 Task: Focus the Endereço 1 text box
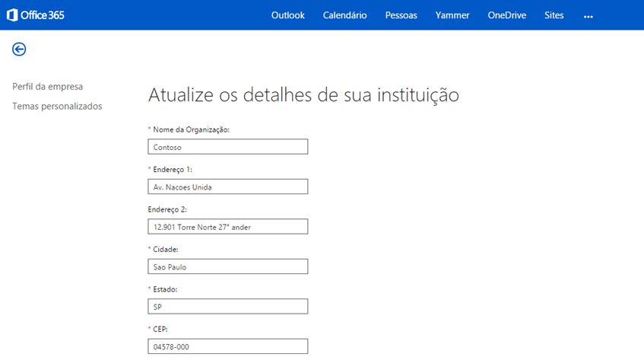click(228, 186)
